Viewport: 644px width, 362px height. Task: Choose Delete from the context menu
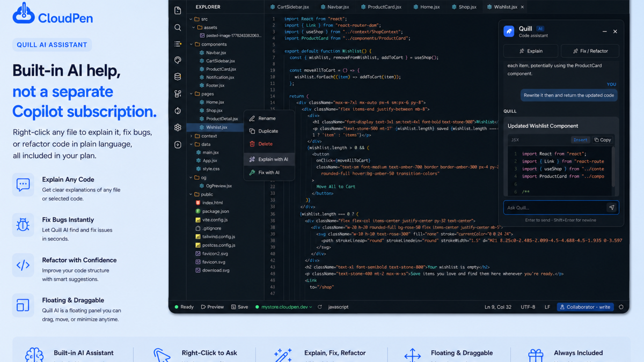pos(269,144)
